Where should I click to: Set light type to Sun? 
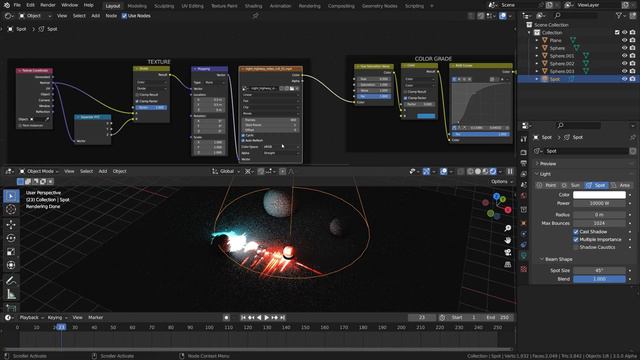point(571,185)
